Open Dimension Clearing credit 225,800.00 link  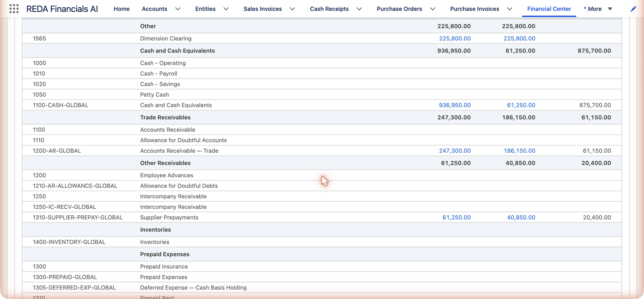(x=520, y=38)
